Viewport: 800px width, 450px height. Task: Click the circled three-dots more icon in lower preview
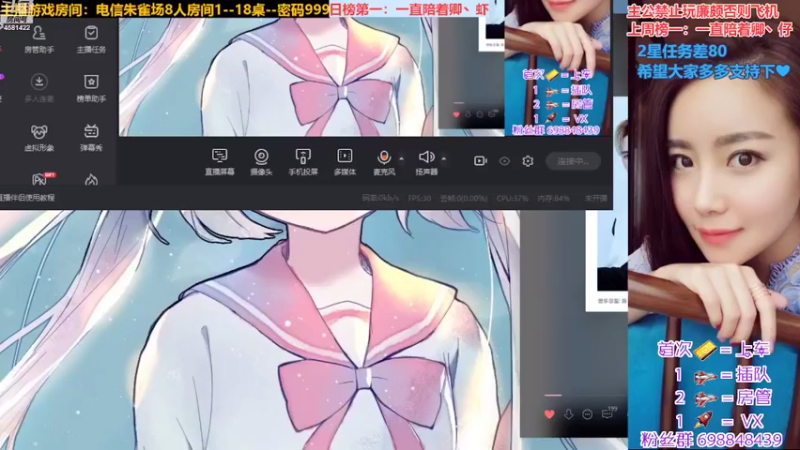[587, 414]
